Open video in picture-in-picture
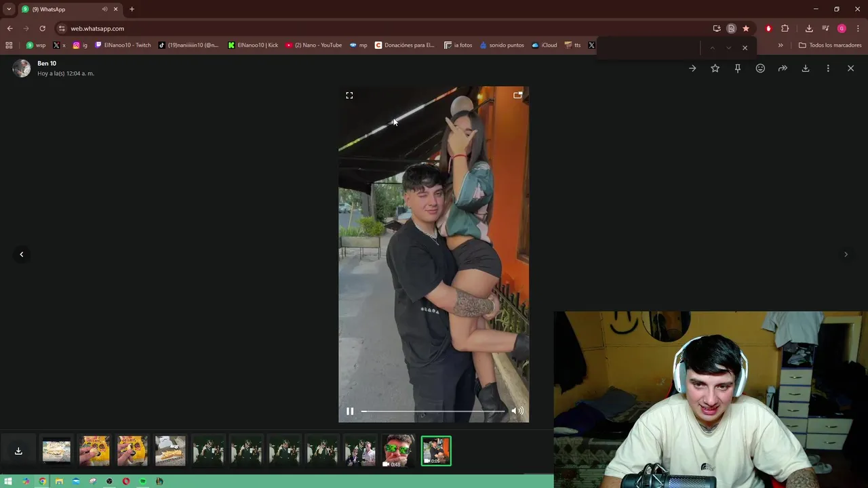Image resolution: width=868 pixels, height=488 pixels. tap(518, 96)
